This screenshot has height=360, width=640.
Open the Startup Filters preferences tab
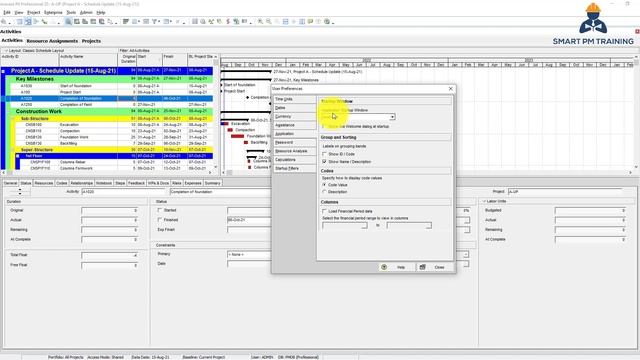[x=294, y=168]
